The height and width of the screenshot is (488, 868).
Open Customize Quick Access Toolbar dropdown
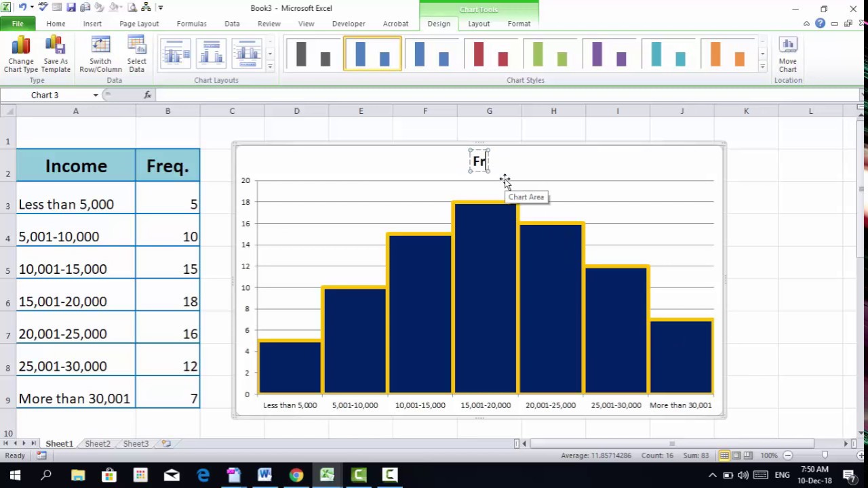coord(161,7)
